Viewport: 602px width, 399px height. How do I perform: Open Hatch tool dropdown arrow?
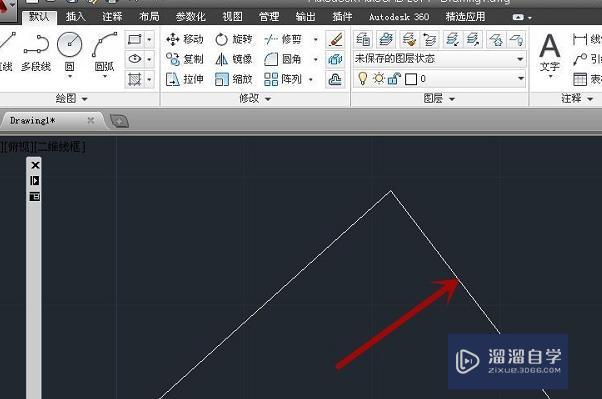149,79
